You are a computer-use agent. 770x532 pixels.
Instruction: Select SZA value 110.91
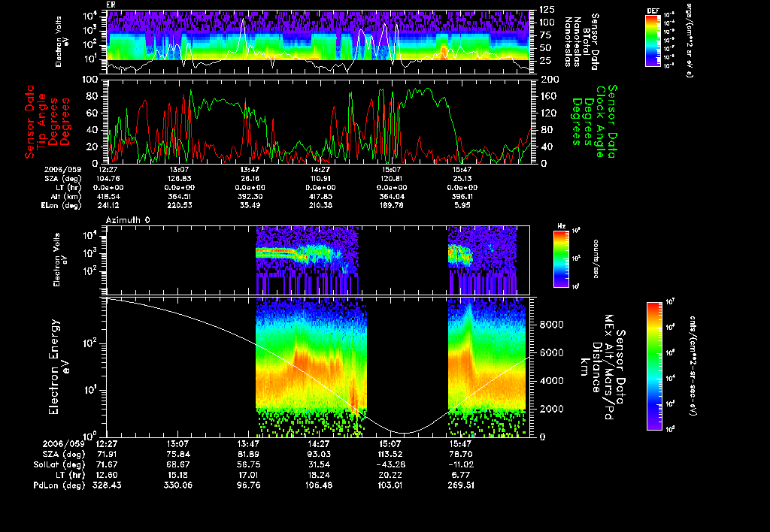(x=320, y=179)
